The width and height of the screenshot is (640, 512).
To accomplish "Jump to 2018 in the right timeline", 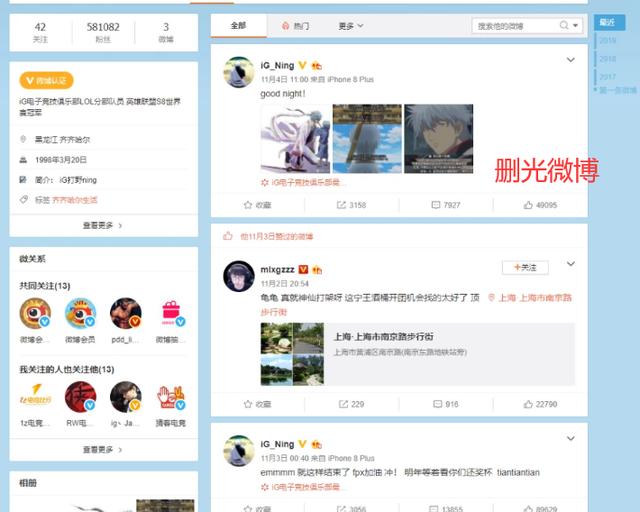I will click(607, 59).
